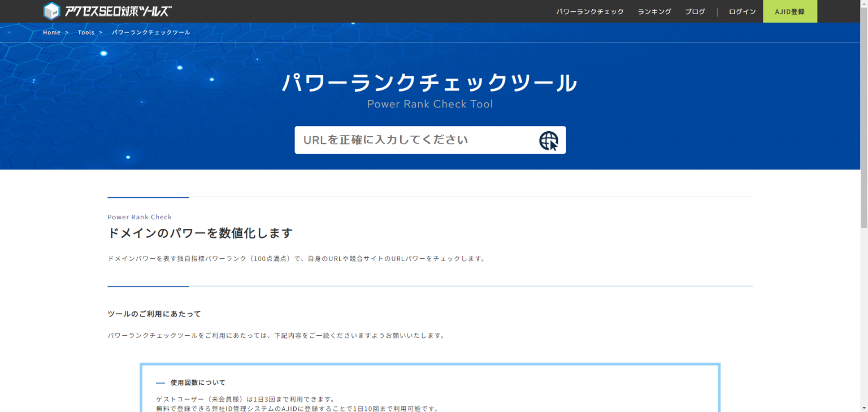
Task: Open the ランキング menu item
Action: point(654,11)
